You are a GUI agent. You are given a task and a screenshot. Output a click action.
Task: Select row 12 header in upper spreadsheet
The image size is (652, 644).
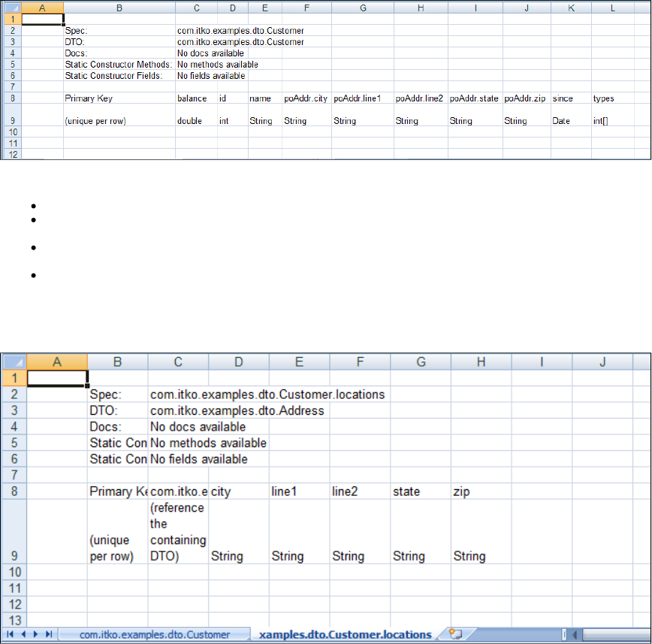pos(13,154)
